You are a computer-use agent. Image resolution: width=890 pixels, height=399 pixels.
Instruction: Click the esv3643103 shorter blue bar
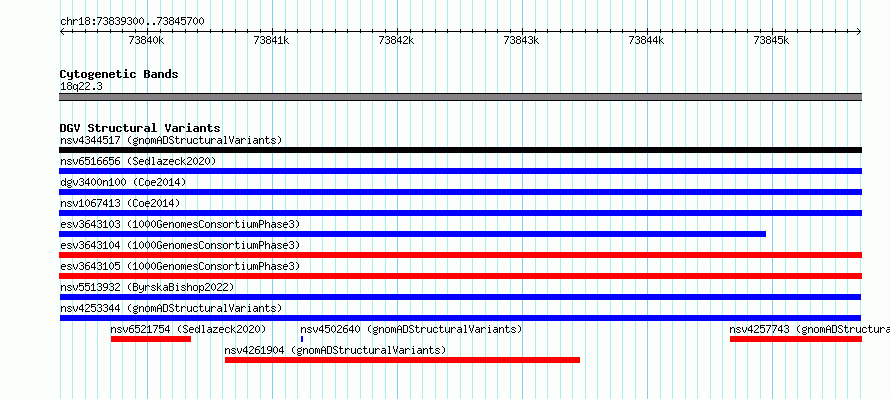click(x=413, y=234)
